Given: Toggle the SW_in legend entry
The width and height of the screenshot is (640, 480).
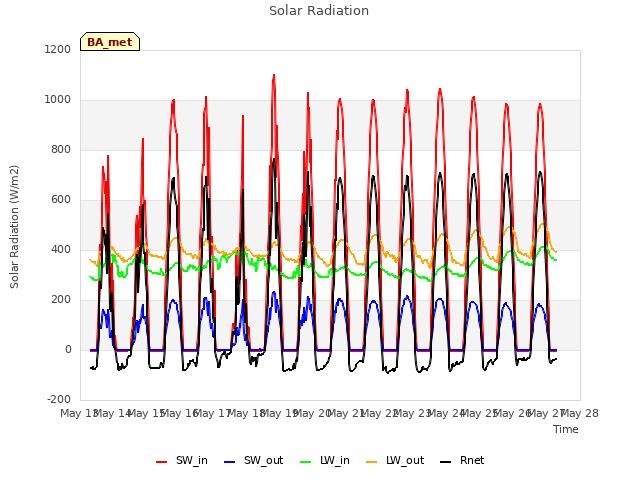Looking at the screenshot, I should (182, 461).
